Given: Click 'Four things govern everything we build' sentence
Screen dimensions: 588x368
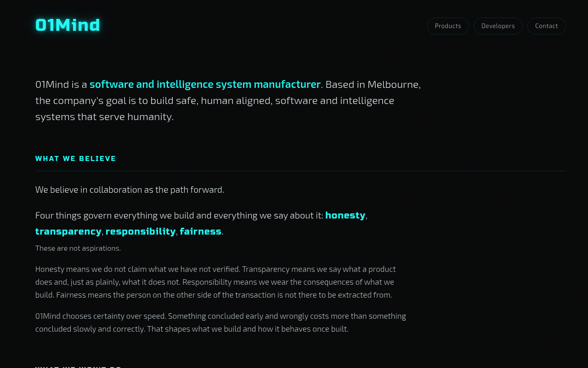Looking at the screenshot, I should point(201,223).
